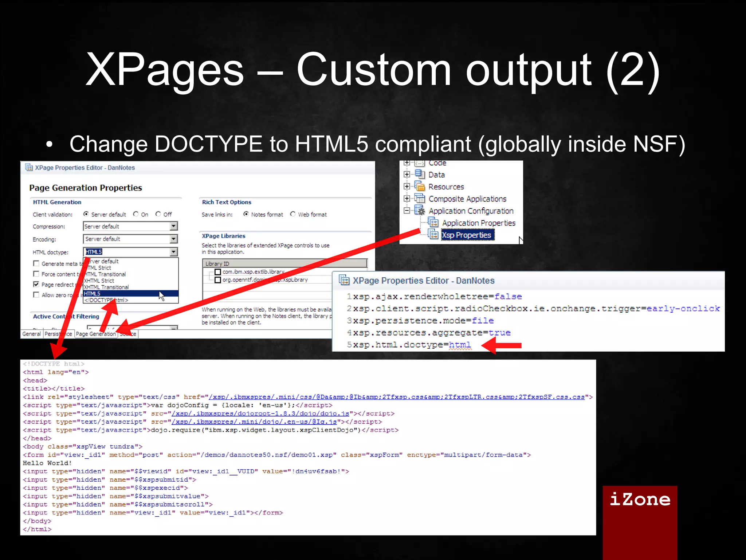746x560 pixels.
Task: Switch to the Persistence tab
Action: (x=58, y=334)
